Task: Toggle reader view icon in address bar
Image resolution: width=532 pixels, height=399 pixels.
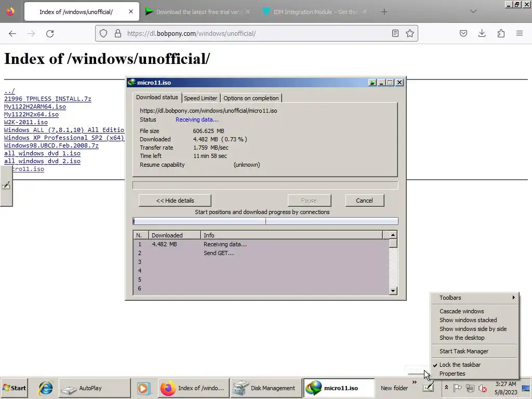Action: pyautogui.click(x=395, y=33)
